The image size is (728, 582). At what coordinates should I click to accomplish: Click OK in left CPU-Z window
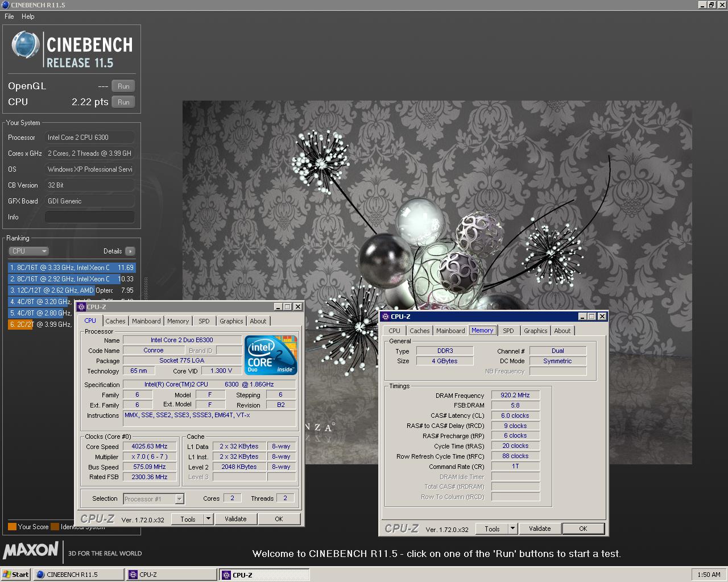[x=279, y=519]
